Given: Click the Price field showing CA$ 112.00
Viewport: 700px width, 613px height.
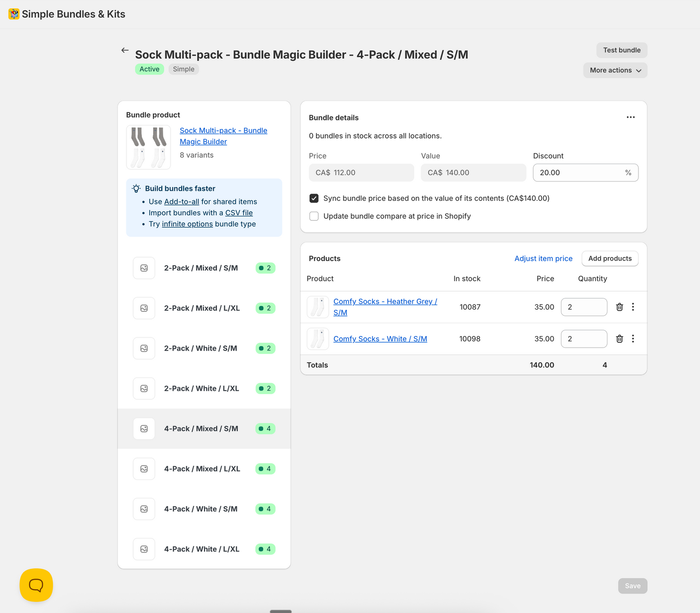Looking at the screenshot, I should point(361,173).
